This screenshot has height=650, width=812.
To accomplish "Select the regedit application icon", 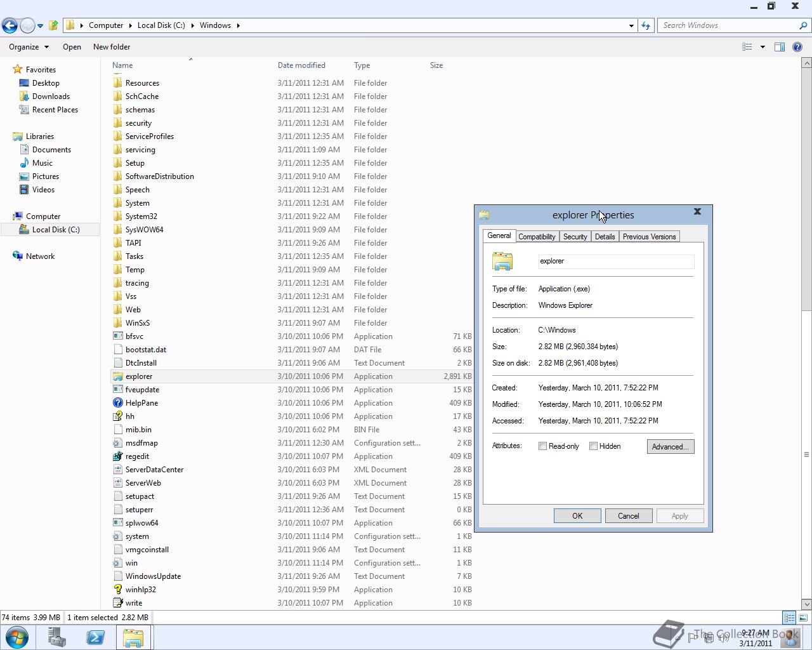I will coord(117,456).
